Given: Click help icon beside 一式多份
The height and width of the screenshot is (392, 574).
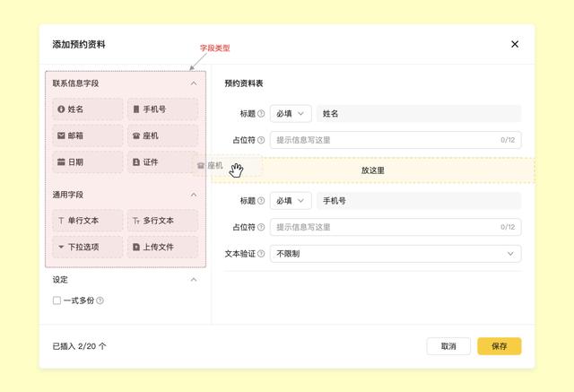Looking at the screenshot, I should point(100,301).
